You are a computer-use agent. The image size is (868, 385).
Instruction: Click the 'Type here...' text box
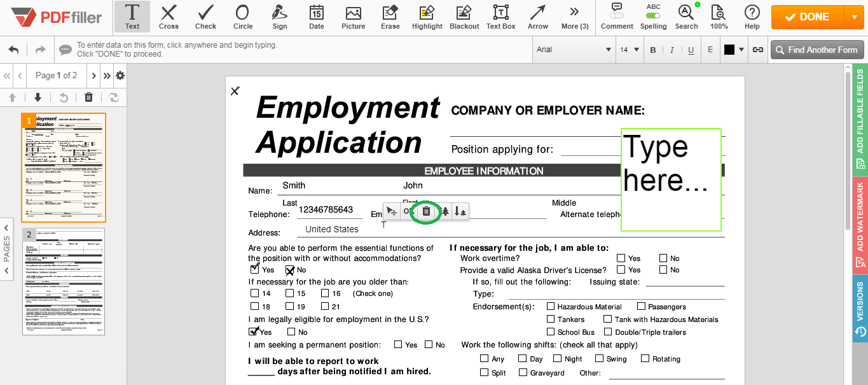671,179
